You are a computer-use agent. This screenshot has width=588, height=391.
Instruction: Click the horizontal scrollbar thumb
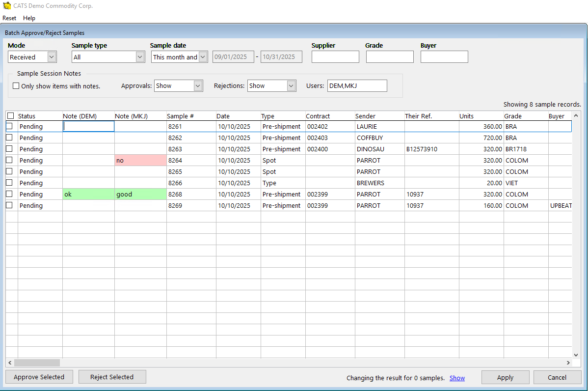click(37, 363)
